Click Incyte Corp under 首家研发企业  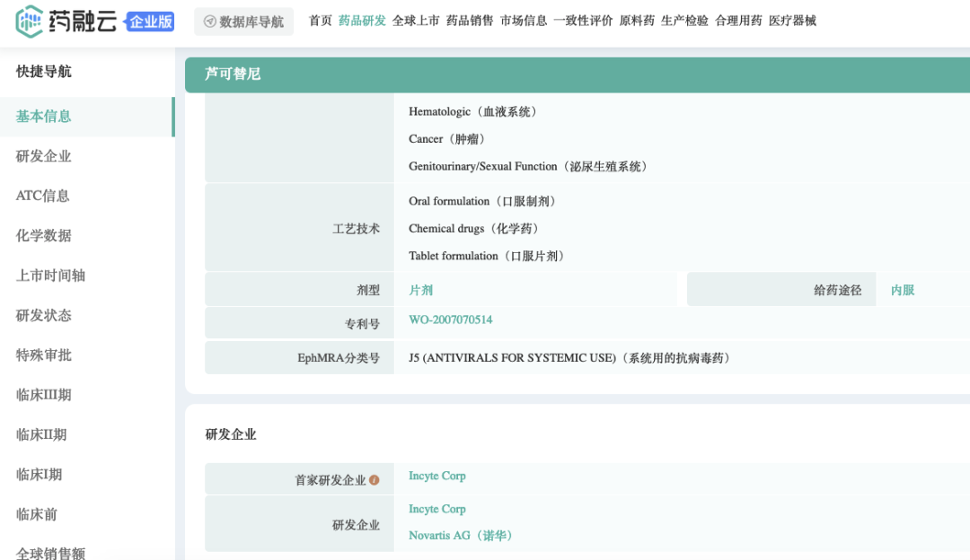click(436, 477)
